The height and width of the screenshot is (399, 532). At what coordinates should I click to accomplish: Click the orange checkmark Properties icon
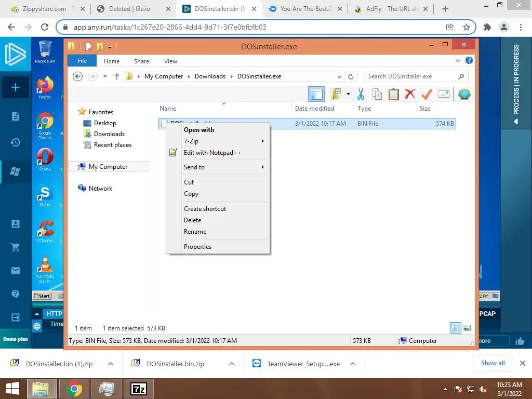coord(427,94)
